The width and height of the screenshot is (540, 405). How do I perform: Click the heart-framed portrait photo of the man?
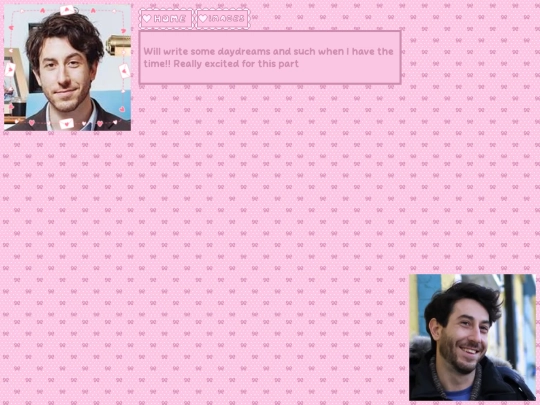(x=68, y=68)
